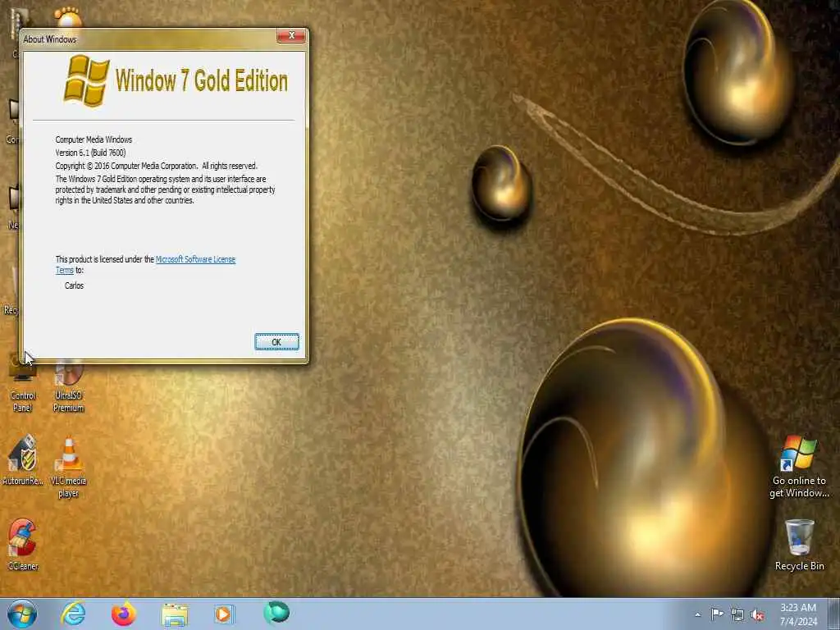Select the AutorunRemover desktop shortcut

(22, 461)
